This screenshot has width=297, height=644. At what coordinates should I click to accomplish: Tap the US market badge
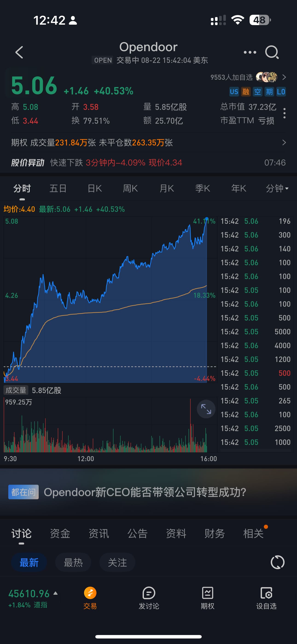pyautogui.click(x=234, y=92)
